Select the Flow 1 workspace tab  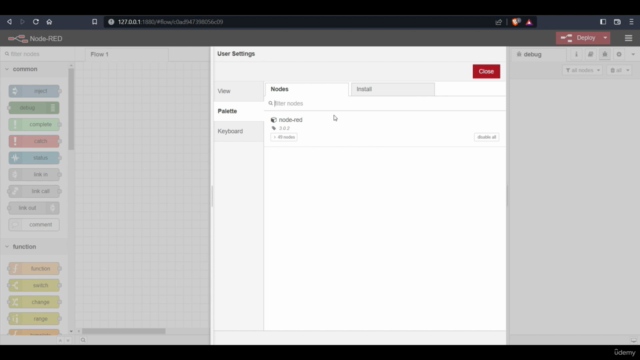[x=127, y=54]
